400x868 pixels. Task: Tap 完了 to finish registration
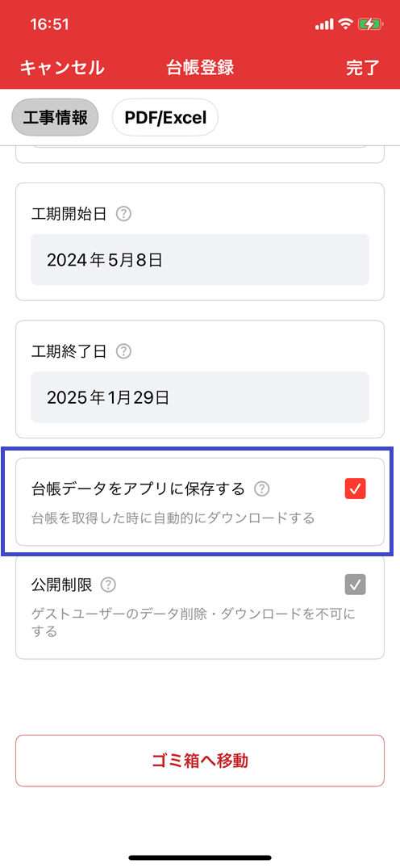(363, 68)
